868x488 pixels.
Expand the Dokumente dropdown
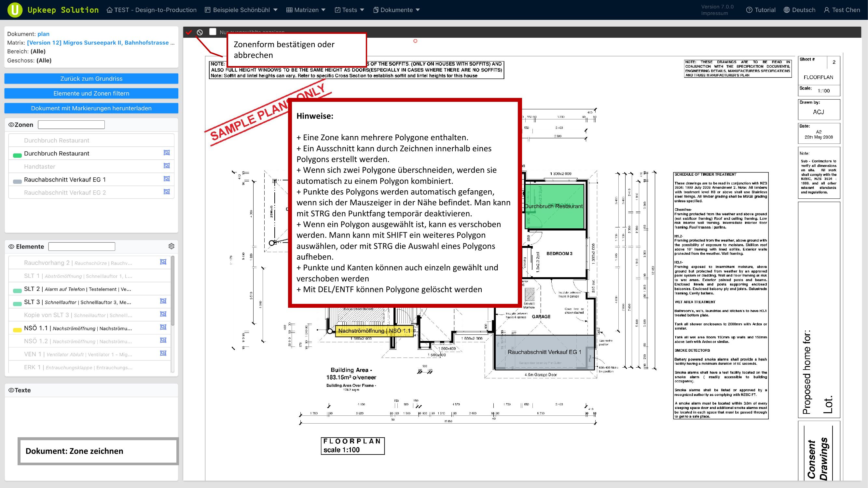coord(397,10)
